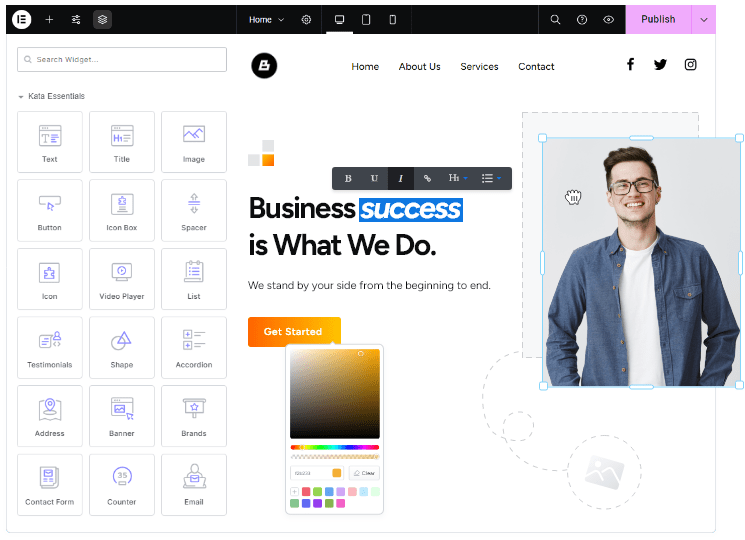Toggle italic formatting in text toolbar

point(401,178)
